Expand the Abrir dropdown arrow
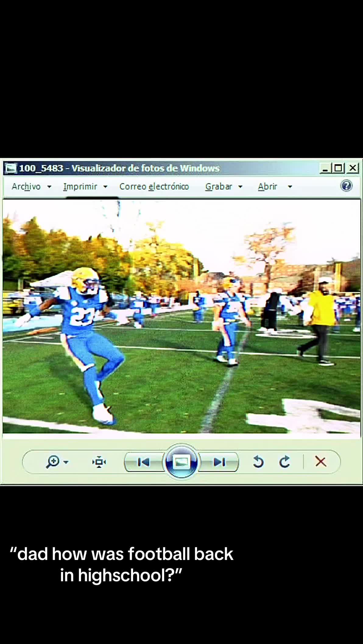 coord(290,187)
